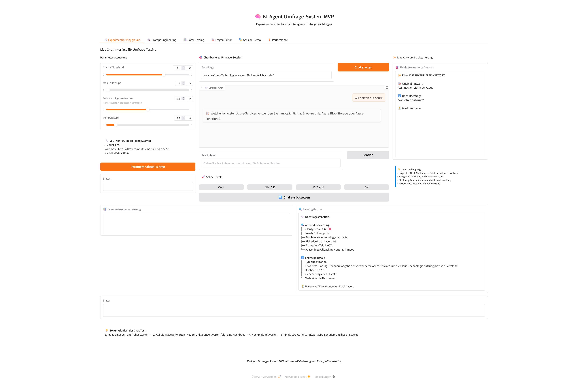Click the Gradio mango icon in the footer

pyautogui.click(x=309, y=377)
